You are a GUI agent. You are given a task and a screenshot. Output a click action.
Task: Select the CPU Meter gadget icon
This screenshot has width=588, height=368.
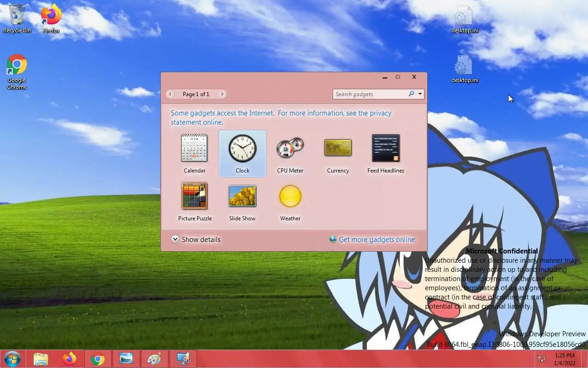(290, 148)
